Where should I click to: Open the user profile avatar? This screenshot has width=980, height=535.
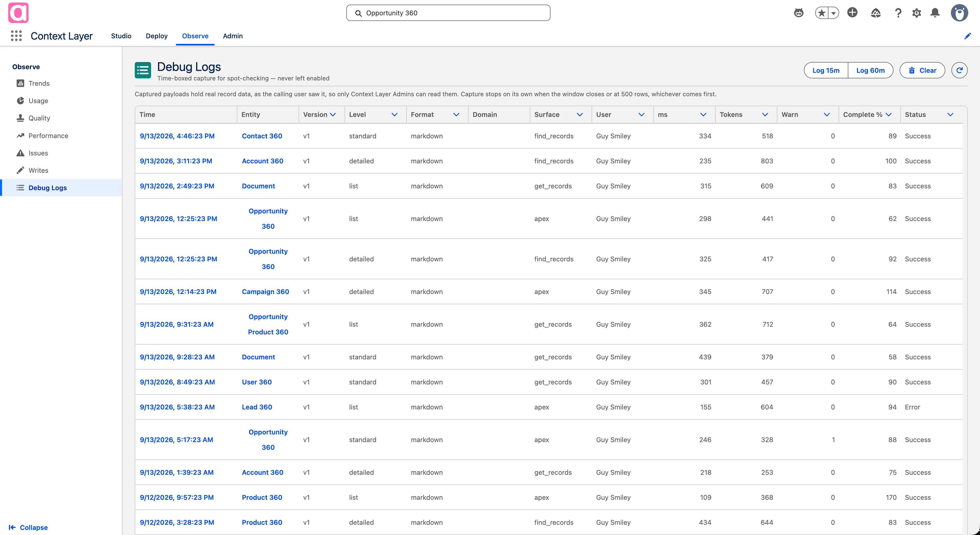click(x=960, y=13)
